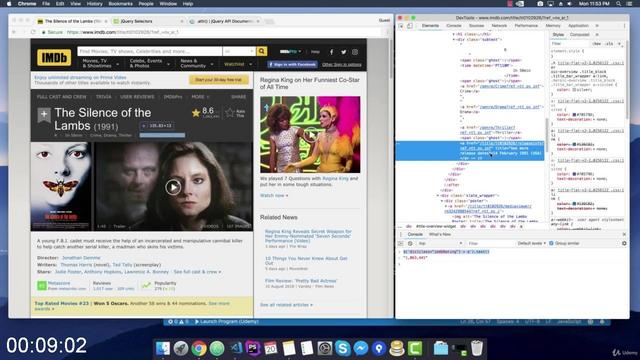
Task: Open Messenger from the dock
Action: 361,348
